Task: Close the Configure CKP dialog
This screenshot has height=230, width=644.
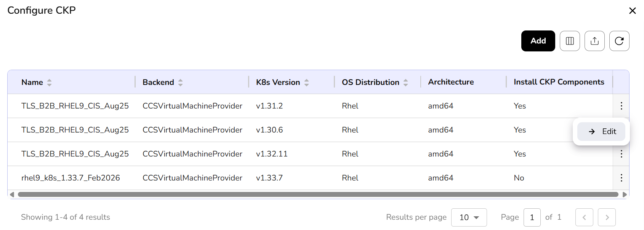Action: point(633,11)
